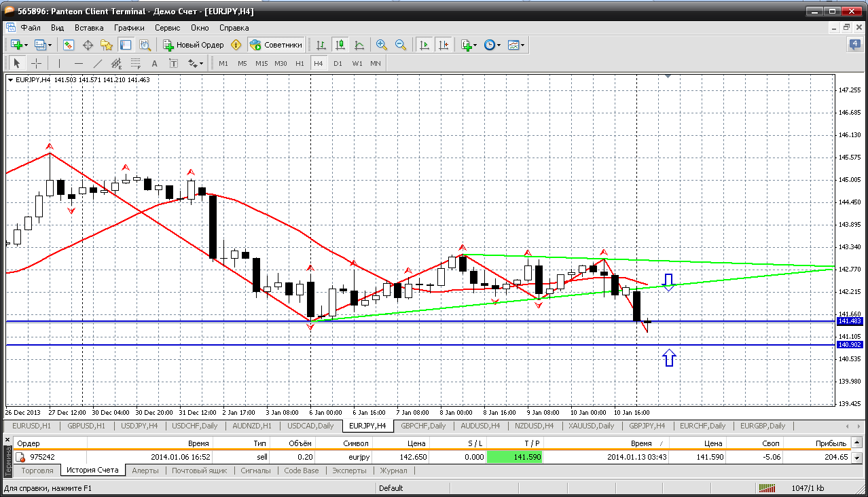This screenshot has width=868, height=497.
Task: Zoom in the chart
Action: click(382, 45)
